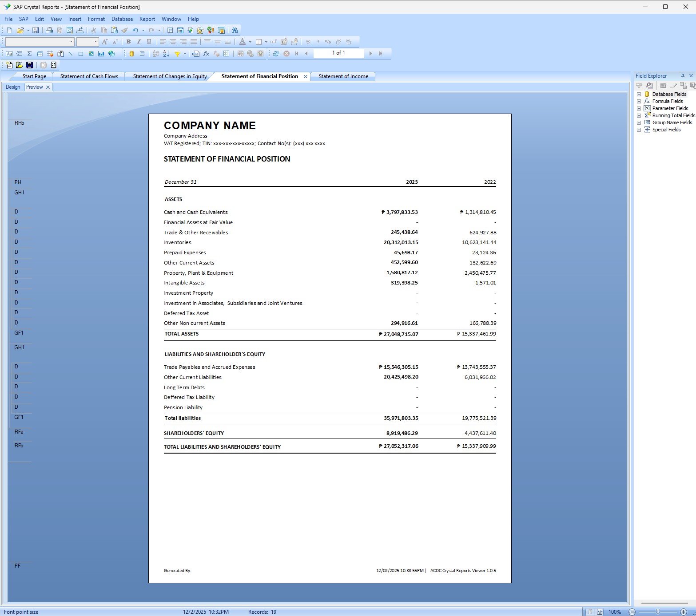Toggle Bold formatting button

pyautogui.click(x=128, y=42)
